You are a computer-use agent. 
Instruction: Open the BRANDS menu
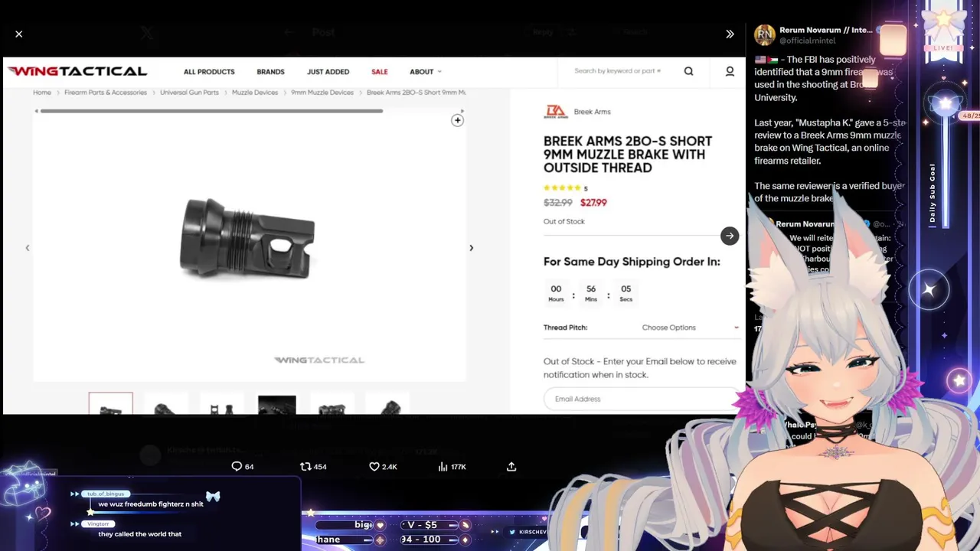[270, 71]
